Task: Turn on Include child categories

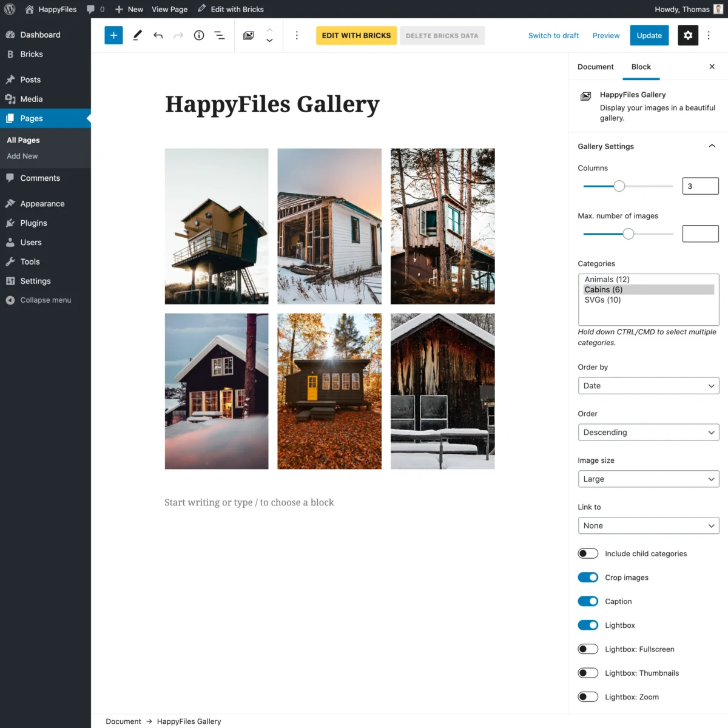Action: coord(587,553)
